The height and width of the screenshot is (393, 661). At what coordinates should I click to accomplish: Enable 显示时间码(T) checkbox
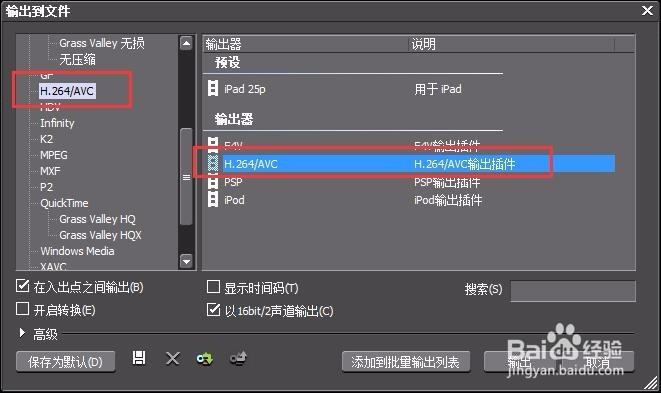tap(213, 287)
